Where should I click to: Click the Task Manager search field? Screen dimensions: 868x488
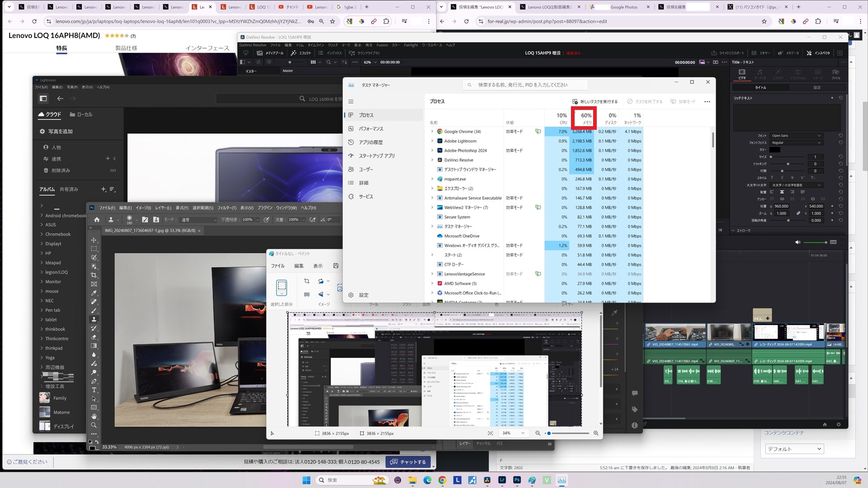click(527, 85)
